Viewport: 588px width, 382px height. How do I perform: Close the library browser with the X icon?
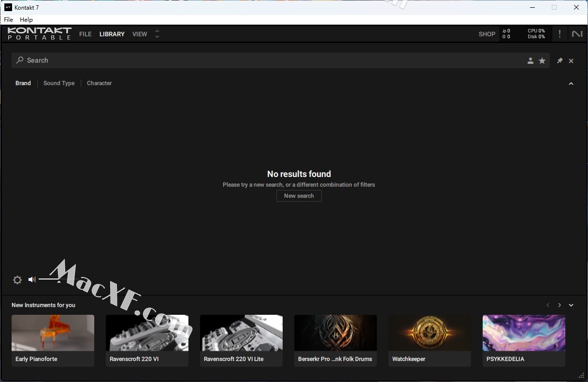571,61
